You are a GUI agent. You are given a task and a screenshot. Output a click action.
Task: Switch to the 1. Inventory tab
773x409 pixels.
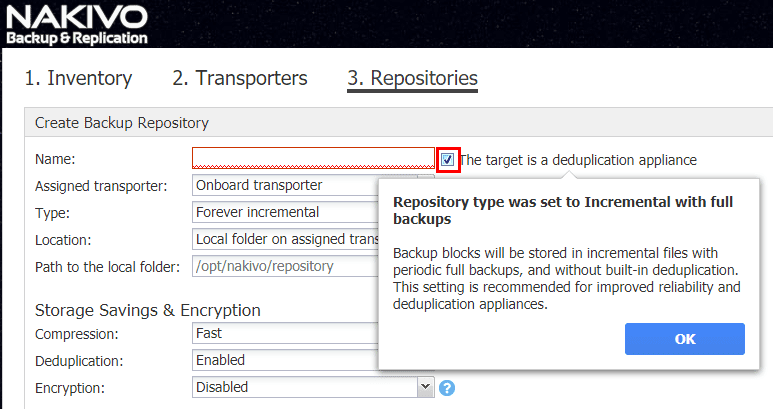pyautogui.click(x=78, y=78)
